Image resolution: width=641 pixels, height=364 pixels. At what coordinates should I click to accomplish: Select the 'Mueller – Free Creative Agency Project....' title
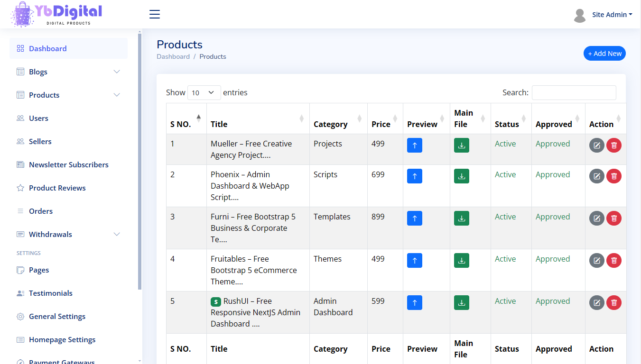click(251, 149)
